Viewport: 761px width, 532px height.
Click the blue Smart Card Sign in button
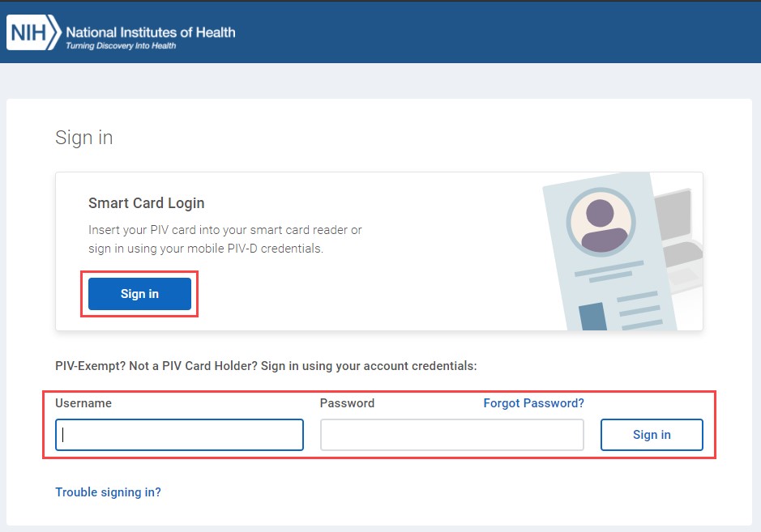(x=139, y=294)
